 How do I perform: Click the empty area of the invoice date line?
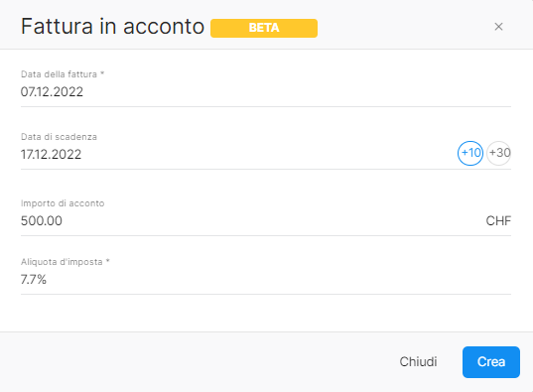(298, 91)
